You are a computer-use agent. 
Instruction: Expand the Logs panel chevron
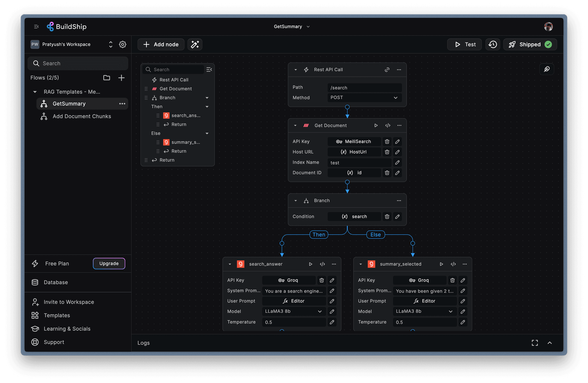(550, 343)
